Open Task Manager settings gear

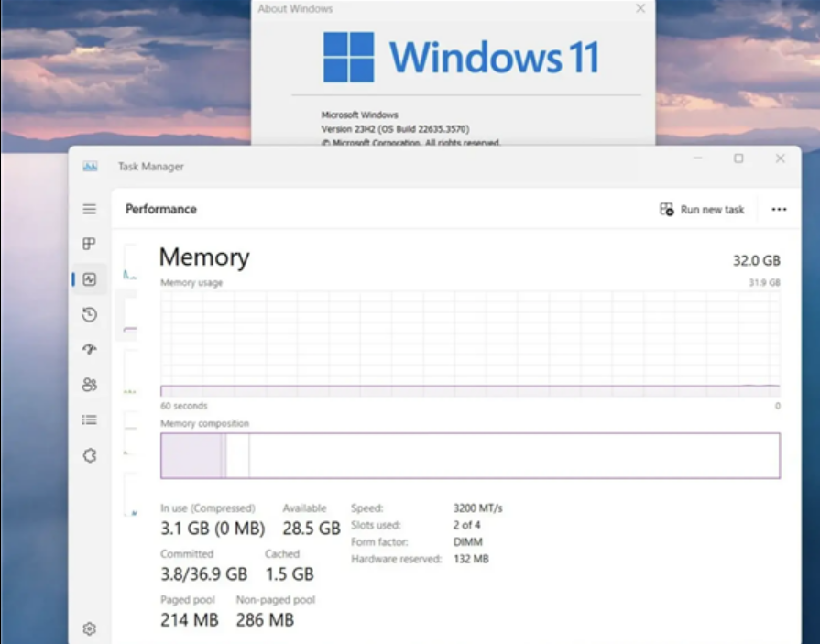[x=90, y=628]
